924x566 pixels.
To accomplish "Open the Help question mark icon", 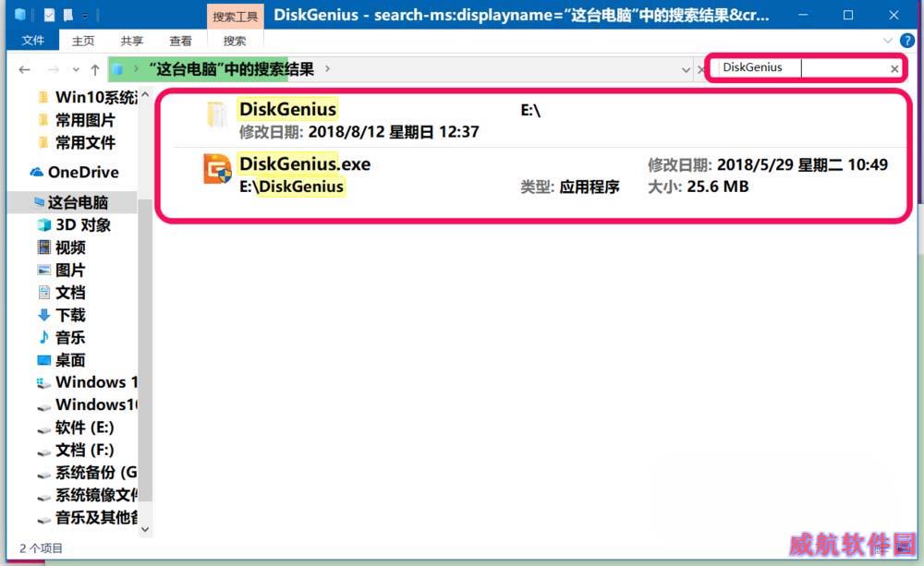I will click(907, 41).
